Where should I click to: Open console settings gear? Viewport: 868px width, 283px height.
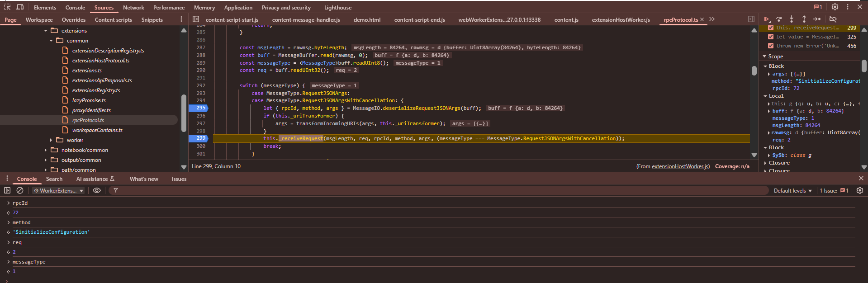coord(860,190)
